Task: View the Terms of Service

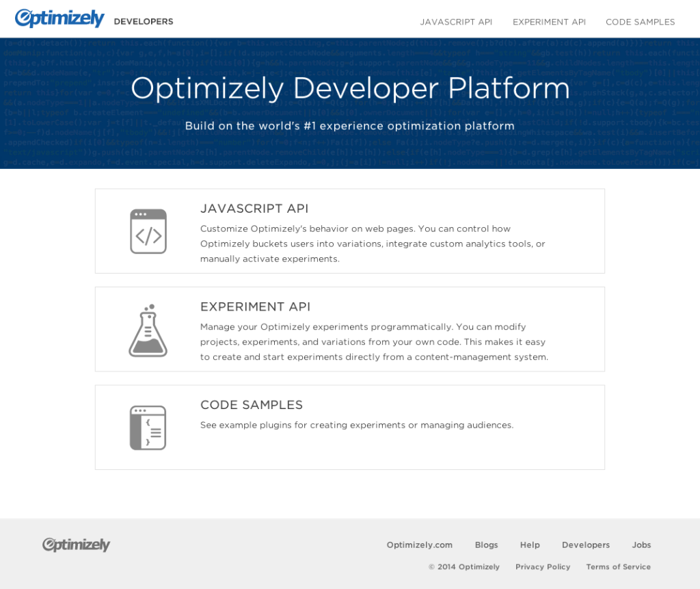Action: point(618,566)
